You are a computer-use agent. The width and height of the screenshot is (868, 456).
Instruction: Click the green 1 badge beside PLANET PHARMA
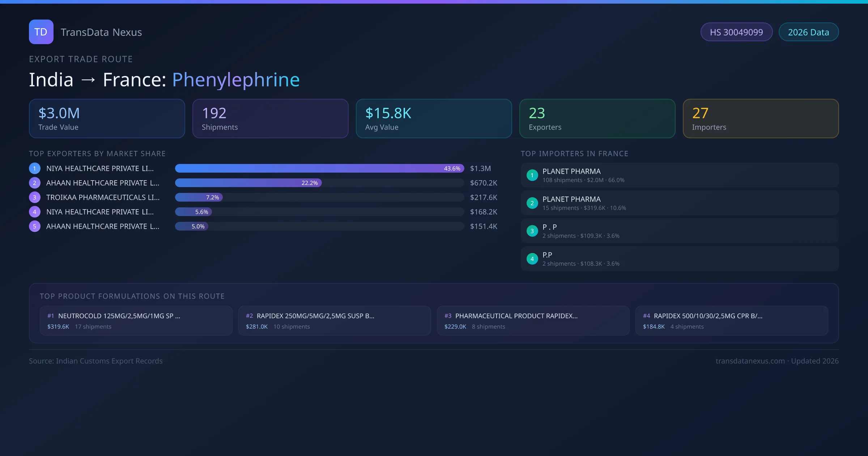click(532, 175)
